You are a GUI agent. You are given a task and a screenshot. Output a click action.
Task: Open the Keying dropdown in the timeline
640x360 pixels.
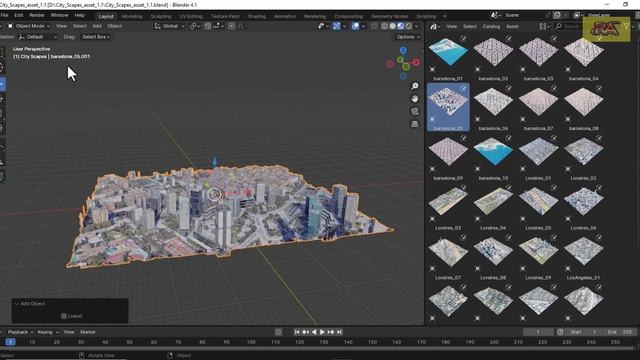[48, 332]
